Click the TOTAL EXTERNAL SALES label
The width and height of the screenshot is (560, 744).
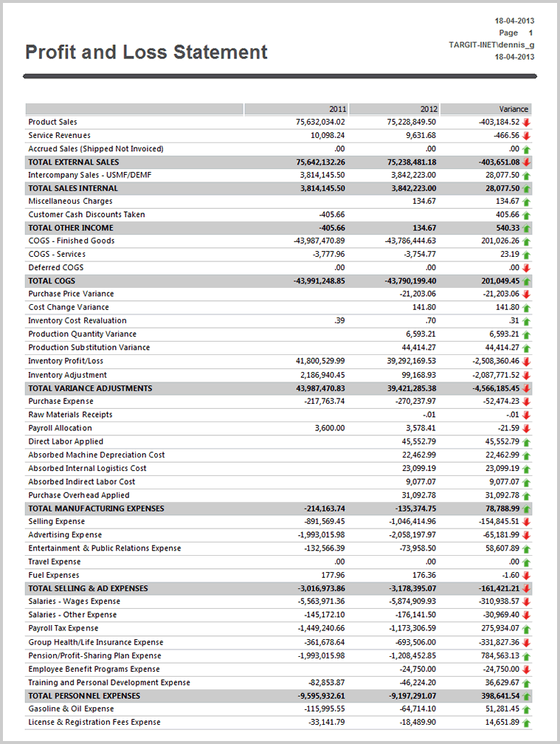coord(74,162)
